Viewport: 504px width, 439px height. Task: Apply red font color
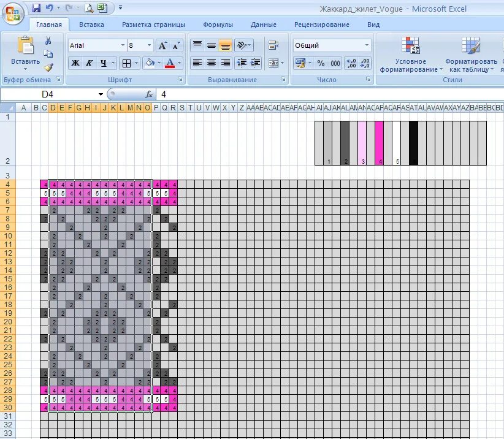tap(170, 63)
